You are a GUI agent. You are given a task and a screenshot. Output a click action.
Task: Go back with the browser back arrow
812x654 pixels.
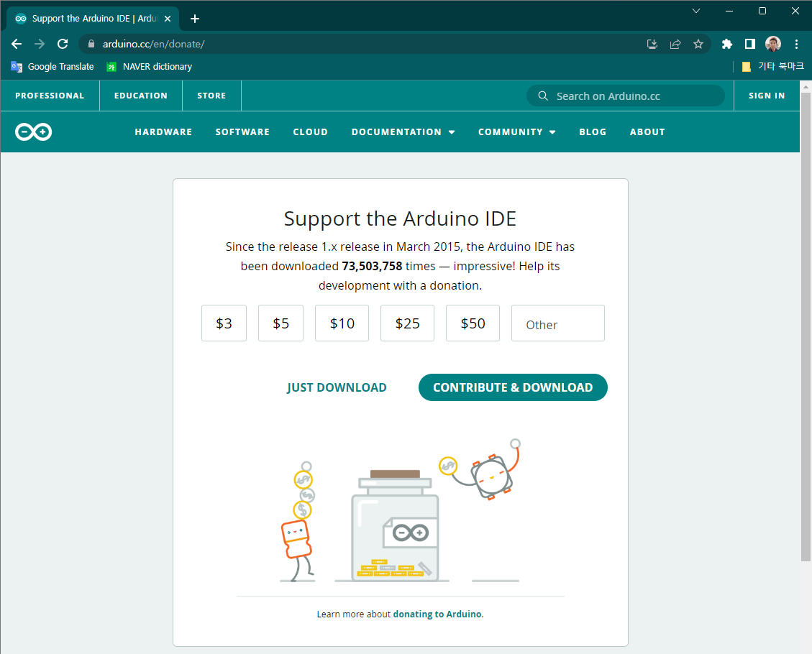pos(17,44)
